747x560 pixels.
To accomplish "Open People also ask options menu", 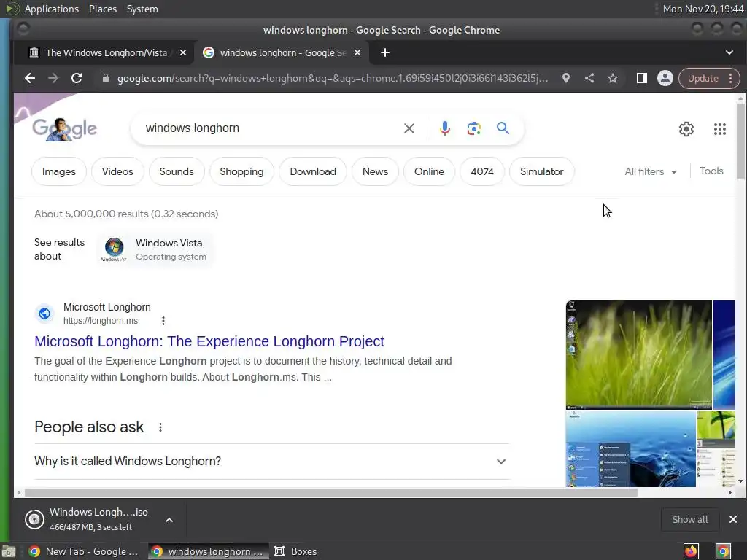I will (160, 427).
